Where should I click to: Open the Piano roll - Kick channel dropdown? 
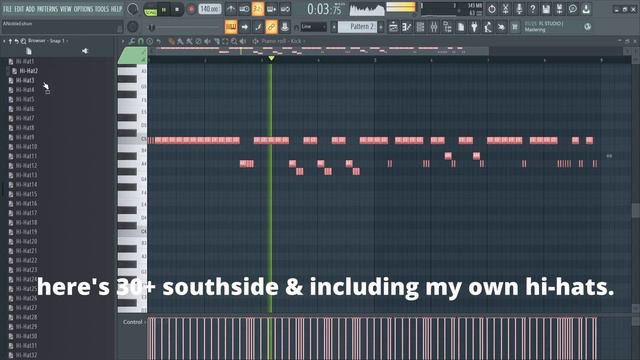(x=283, y=41)
